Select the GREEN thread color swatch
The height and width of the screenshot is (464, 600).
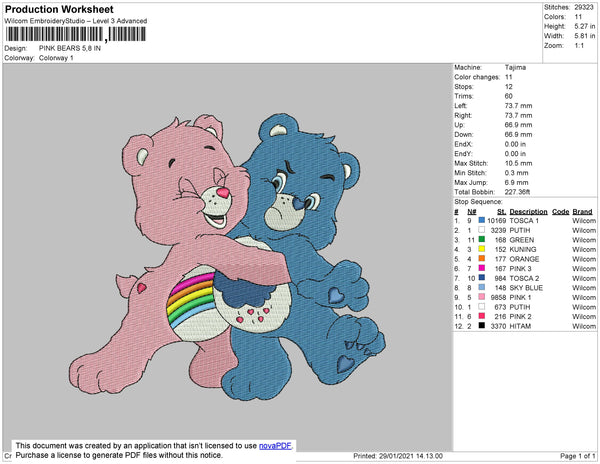482,239
